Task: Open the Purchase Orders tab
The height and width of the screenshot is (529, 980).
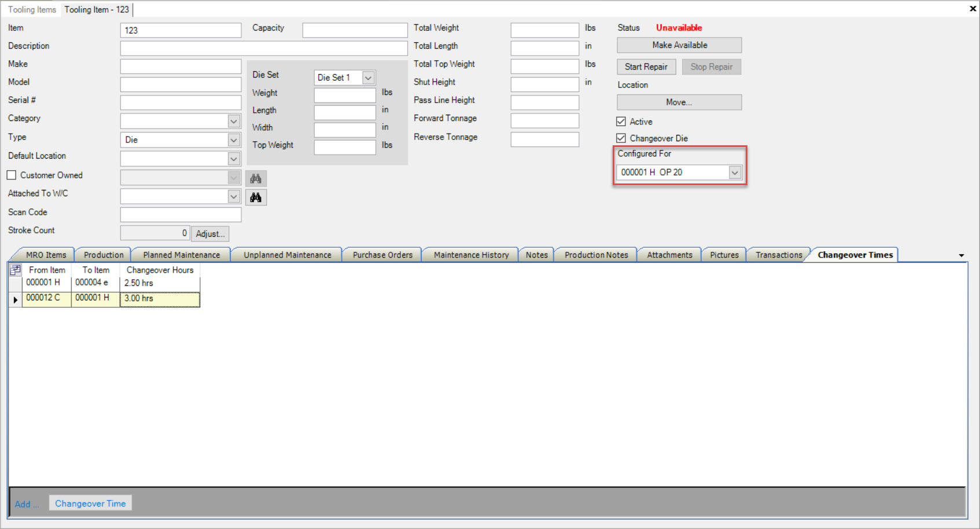Action: tap(382, 255)
